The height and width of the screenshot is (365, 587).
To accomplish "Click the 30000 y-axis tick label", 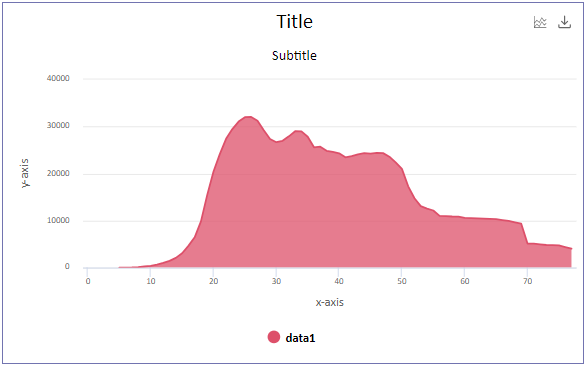I will pos(58,125).
